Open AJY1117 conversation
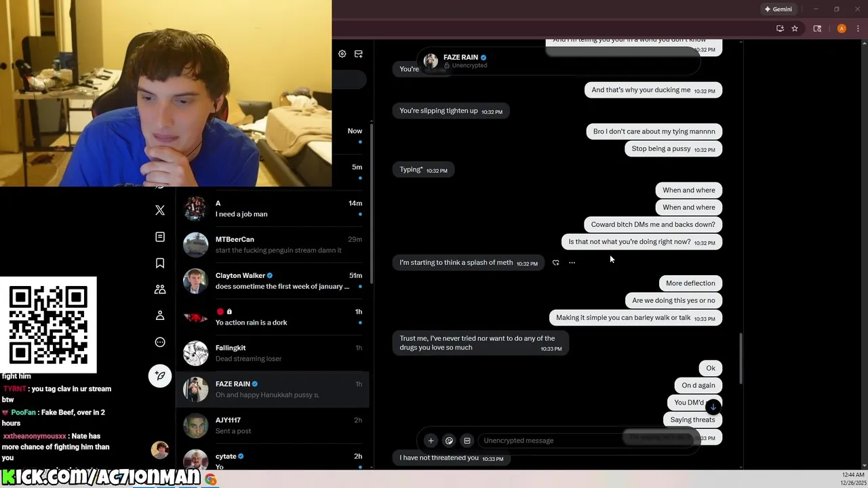 [273, 426]
